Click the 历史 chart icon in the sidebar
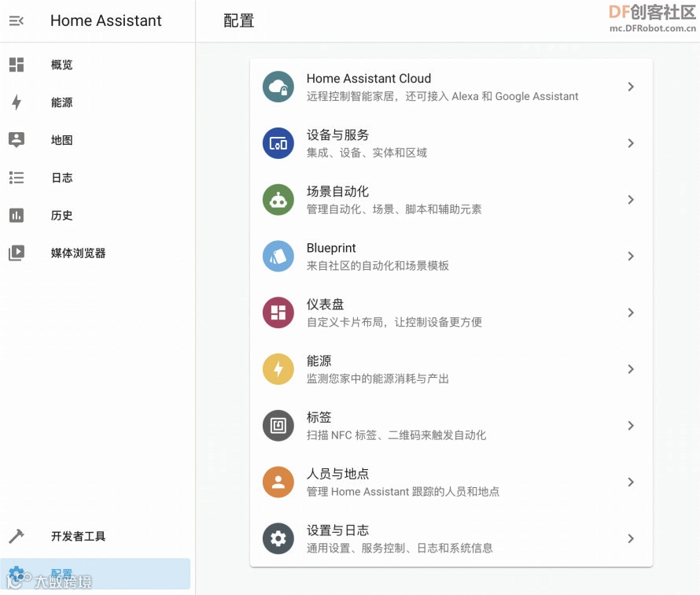700x595 pixels. (17, 216)
